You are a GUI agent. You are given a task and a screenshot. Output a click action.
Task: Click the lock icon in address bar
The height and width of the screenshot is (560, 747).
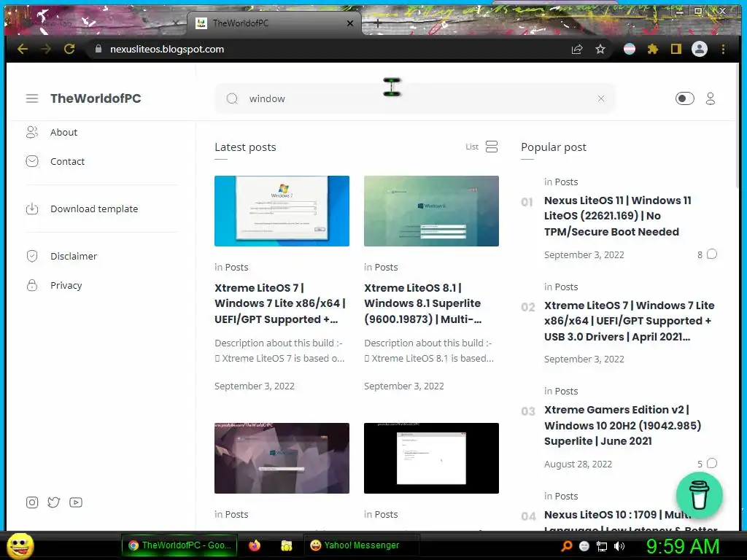pos(98,49)
